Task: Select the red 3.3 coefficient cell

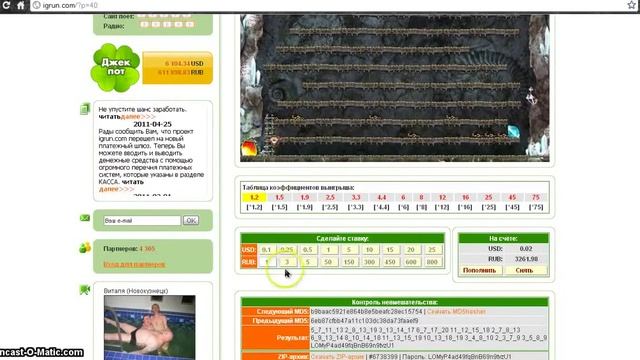Action: click(356, 197)
